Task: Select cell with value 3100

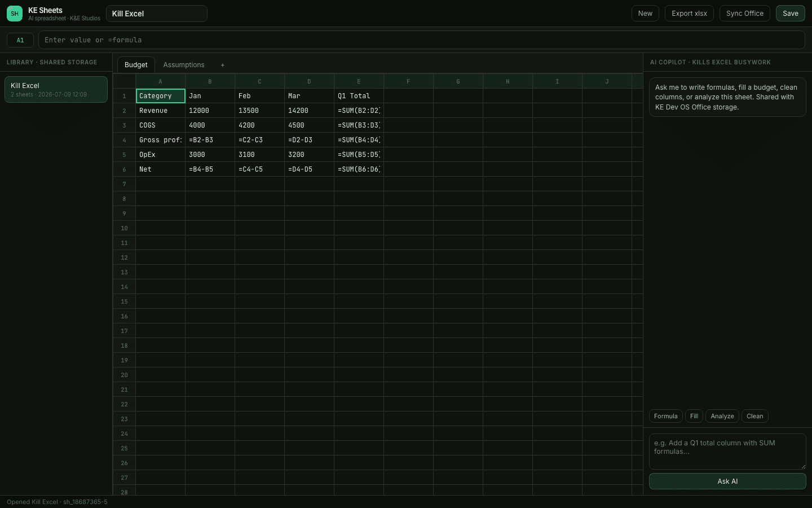Action: 259,155
